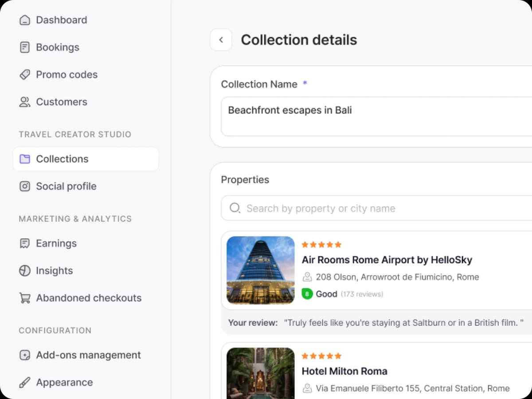This screenshot has height=399, width=532.
Task: Click the Earnings receipt icon
Action: point(25,244)
